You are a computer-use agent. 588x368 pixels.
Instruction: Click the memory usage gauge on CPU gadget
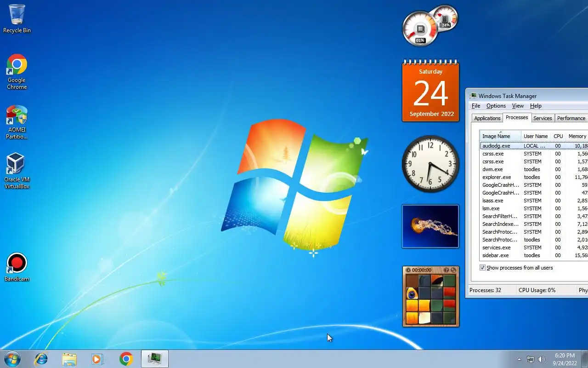pos(445,18)
